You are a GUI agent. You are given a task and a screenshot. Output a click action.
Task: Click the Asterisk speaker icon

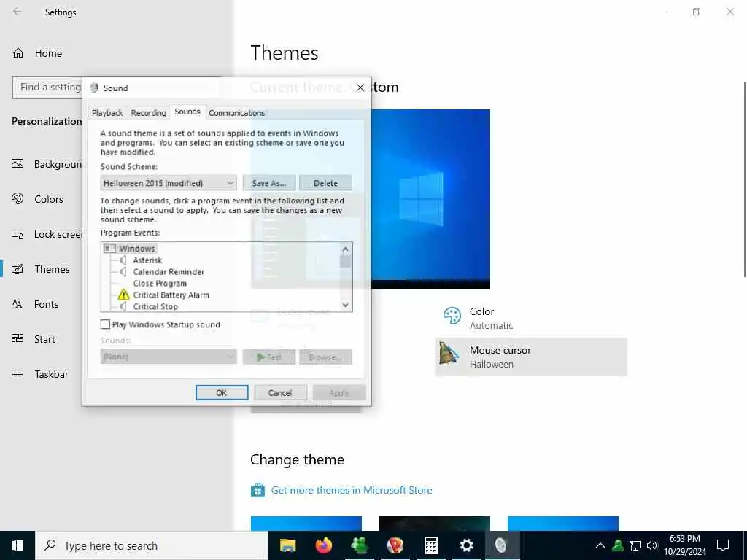pyautogui.click(x=123, y=260)
